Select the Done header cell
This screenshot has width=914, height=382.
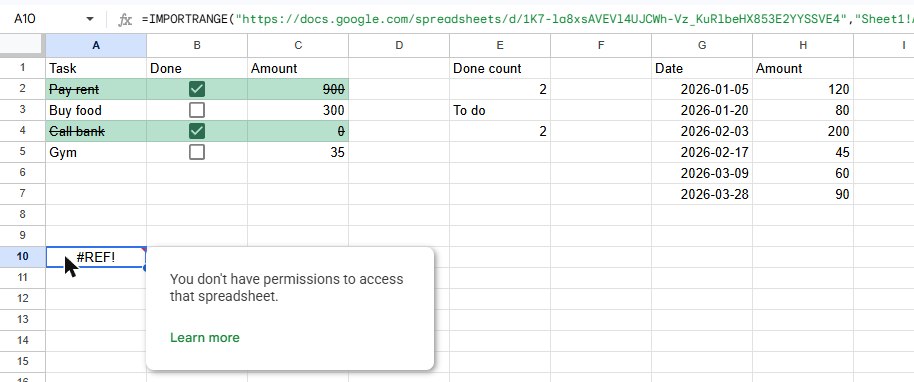point(197,68)
